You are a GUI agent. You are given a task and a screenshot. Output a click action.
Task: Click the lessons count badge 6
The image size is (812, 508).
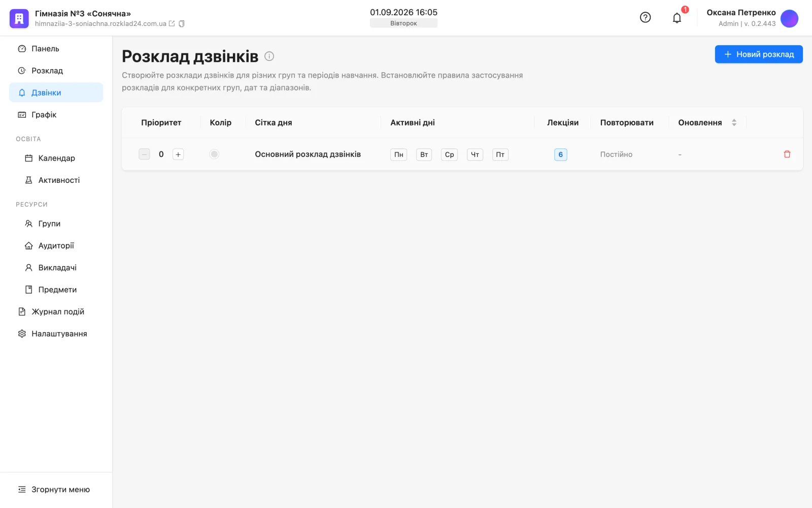coord(561,154)
